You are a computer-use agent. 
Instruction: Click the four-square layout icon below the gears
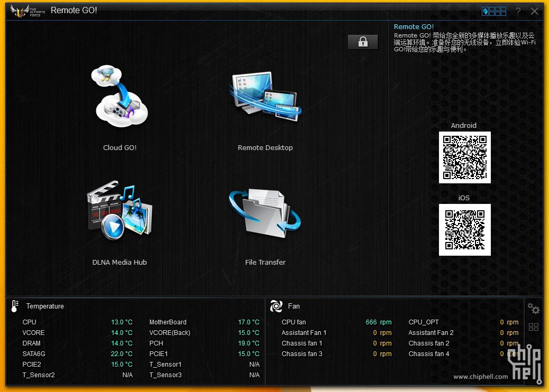coord(534,327)
